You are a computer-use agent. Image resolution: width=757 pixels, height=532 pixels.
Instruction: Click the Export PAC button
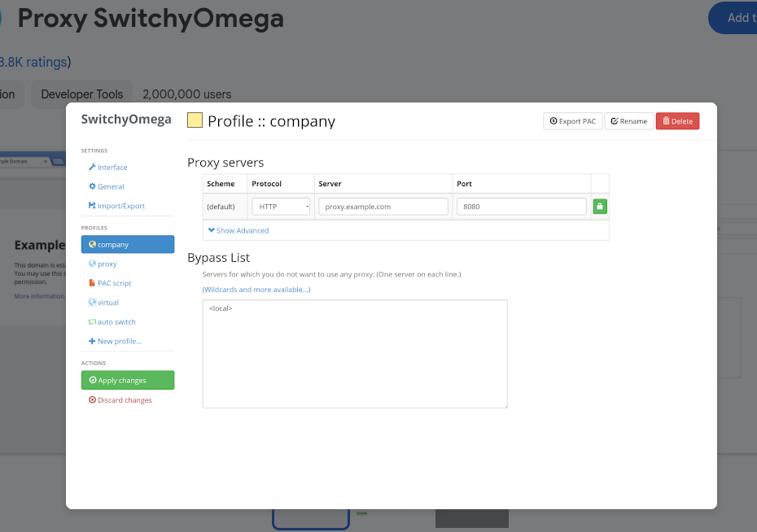click(572, 121)
